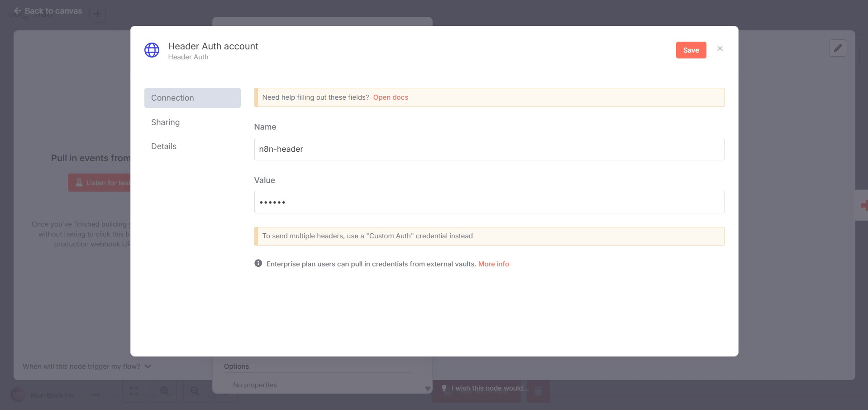This screenshot has width=868, height=410.
Task: Open user menu ellipsis for Mun Bock Ho
Action: pos(95,395)
